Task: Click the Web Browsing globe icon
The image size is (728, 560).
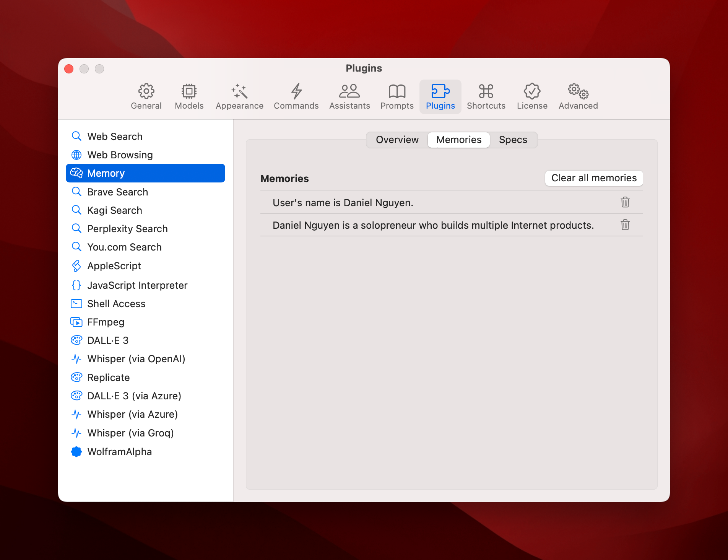Action: coord(76,155)
